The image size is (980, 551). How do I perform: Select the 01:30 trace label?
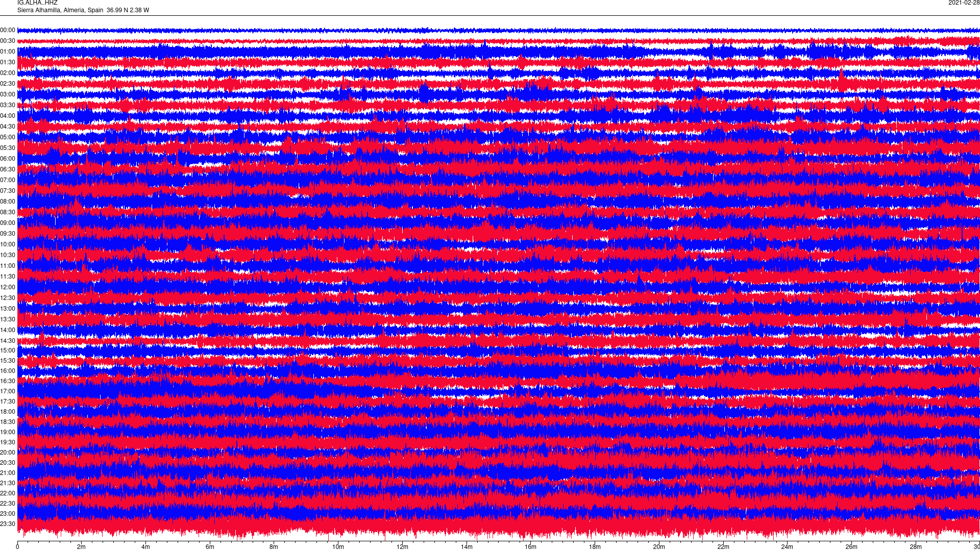tap(8, 63)
